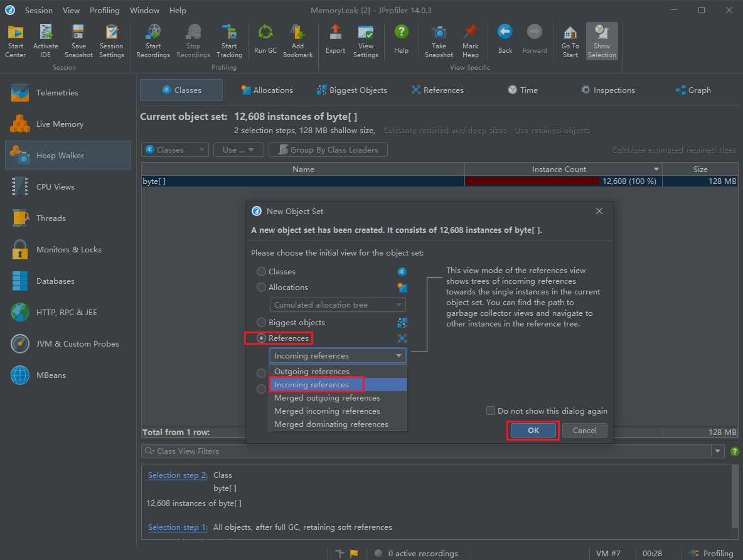
Task: Switch to the Graph tab
Action: (693, 90)
